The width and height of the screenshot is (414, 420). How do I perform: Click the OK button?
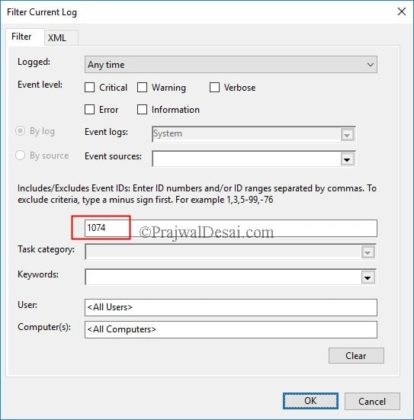pos(310,401)
